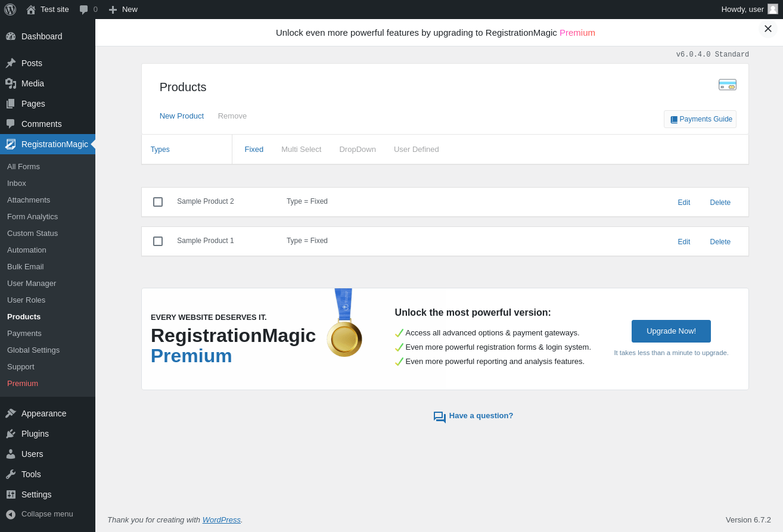Edit Sample Product 2
Viewport: 783px width, 532px height.
tap(683, 203)
